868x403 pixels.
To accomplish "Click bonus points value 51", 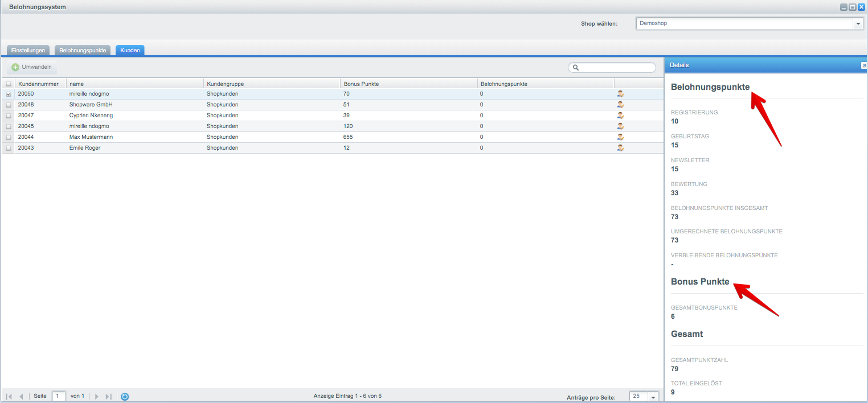I will click(x=346, y=105).
